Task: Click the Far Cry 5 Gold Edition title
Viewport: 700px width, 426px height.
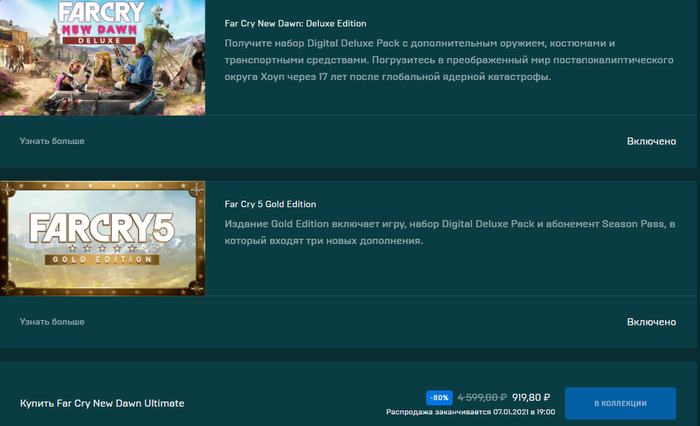Action: coord(270,204)
